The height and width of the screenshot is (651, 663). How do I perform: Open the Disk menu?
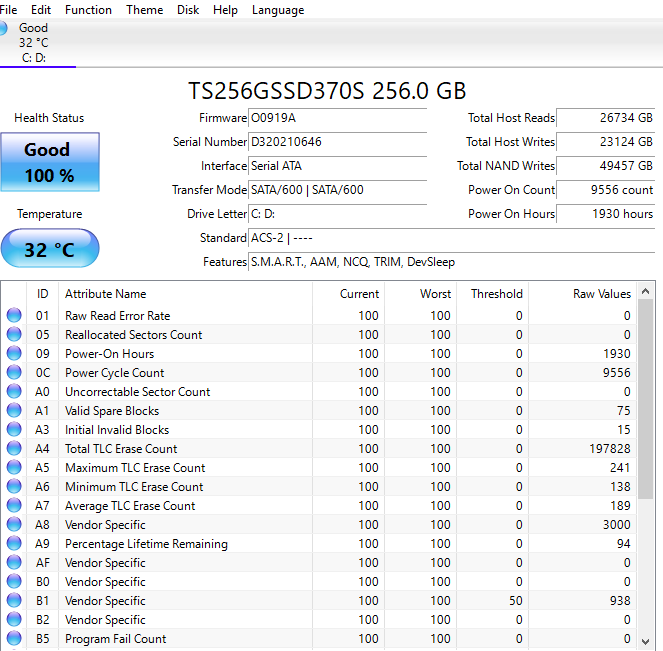pyautogui.click(x=188, y=9)
